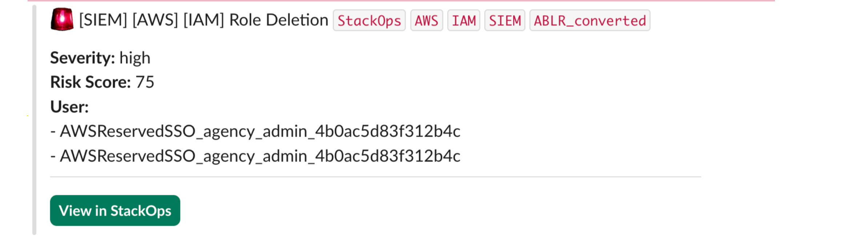This screenshot has height=241, width=868.
Task: Click the alert severity indicator icon
Action: click(62, 19)
